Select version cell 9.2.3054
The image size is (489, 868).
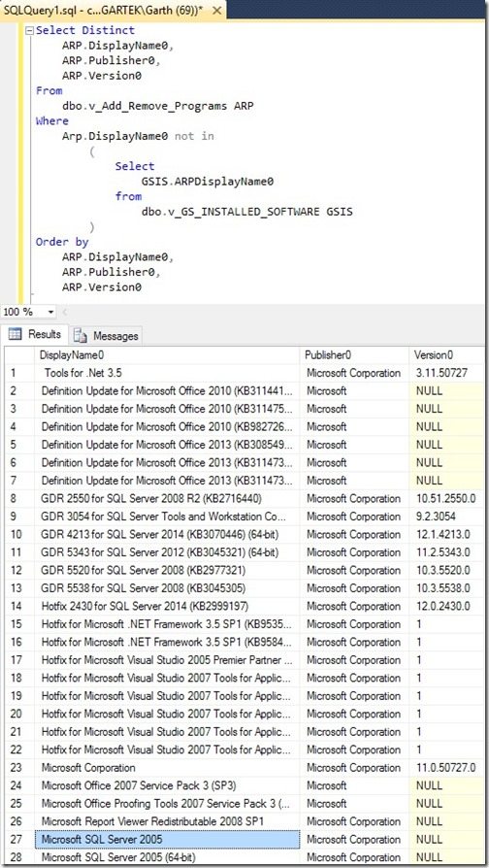tap(447, 517)
